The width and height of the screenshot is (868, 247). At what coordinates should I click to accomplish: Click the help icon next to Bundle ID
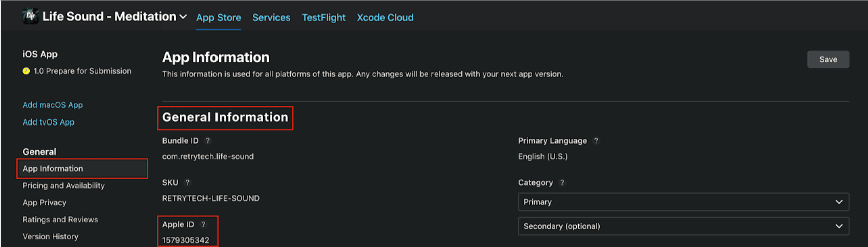208,141
